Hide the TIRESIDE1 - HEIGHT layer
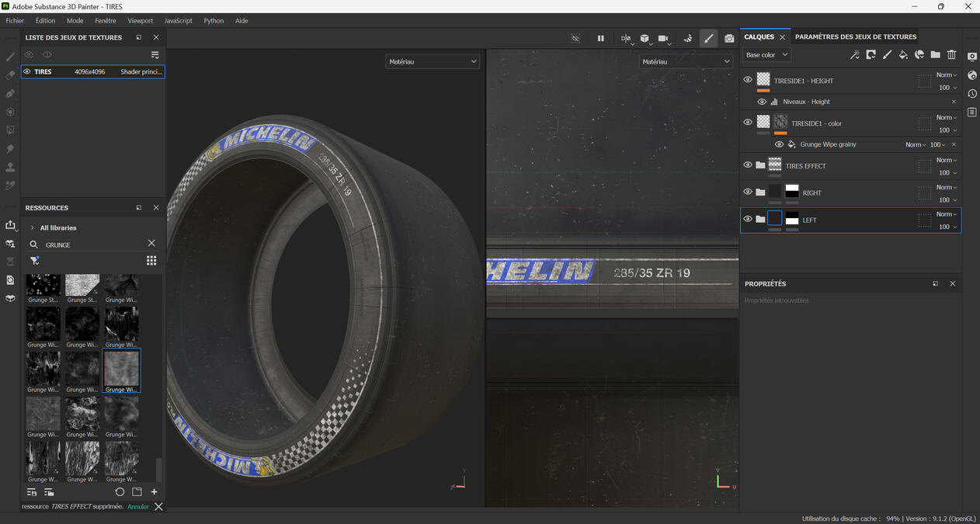 (747, 78)
